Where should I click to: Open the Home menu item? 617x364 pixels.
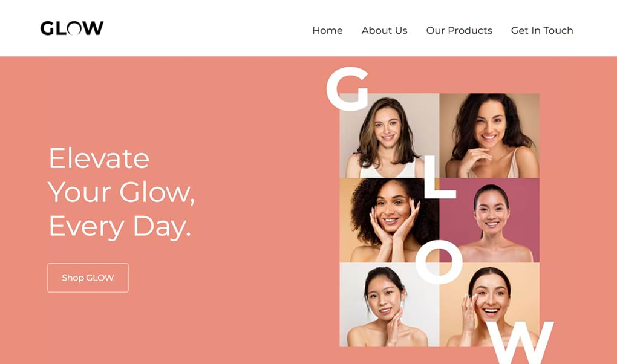click(327, 30)
